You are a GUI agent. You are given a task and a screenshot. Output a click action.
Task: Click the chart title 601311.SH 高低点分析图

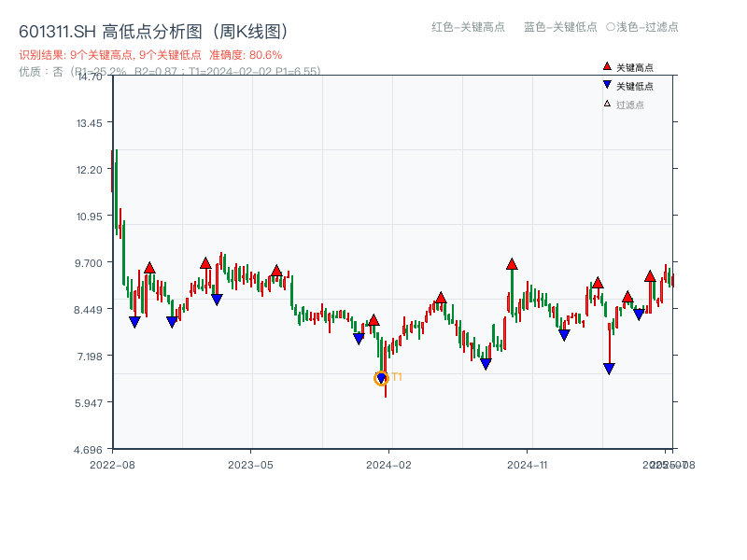pyautogui.click(x=154, y=32)
